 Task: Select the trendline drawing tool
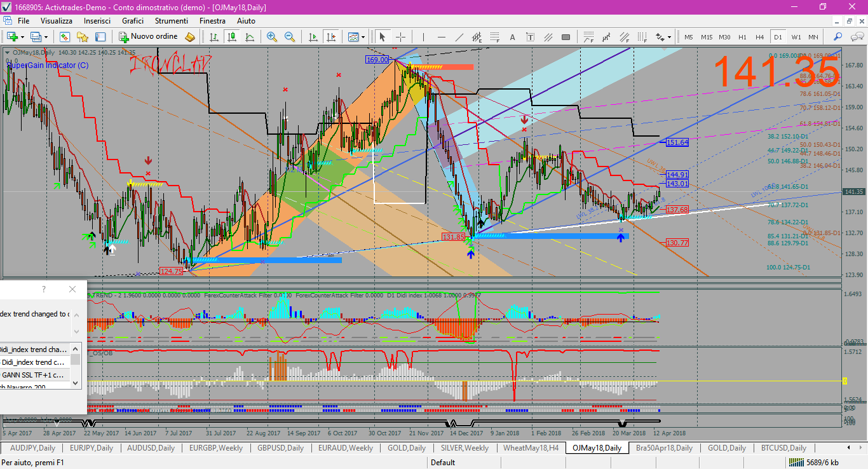(459, 37)
